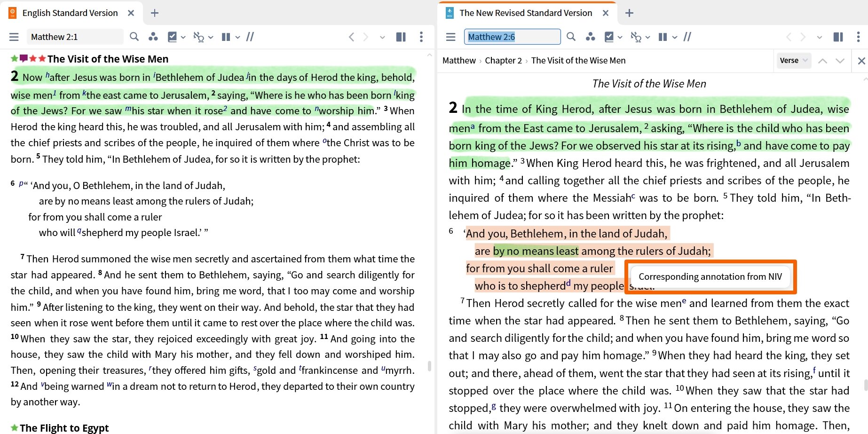Toggle the interlinear icon in NRSV toolbar
Screen dimensions: 868x434
636,37
